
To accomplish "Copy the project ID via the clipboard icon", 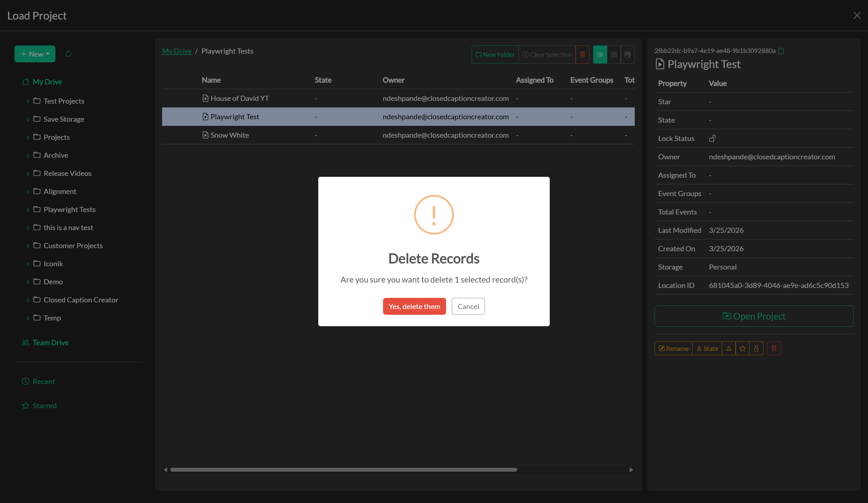I will (781, 51).
